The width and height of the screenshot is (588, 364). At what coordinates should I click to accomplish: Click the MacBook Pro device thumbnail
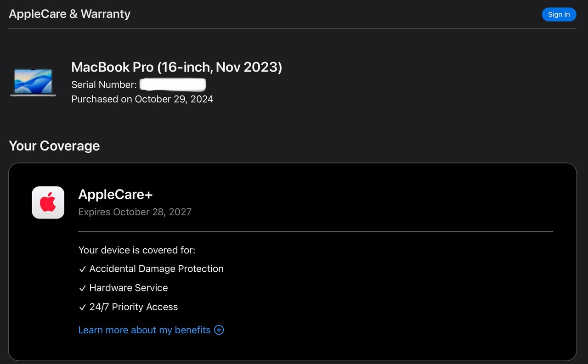[33, 83]
